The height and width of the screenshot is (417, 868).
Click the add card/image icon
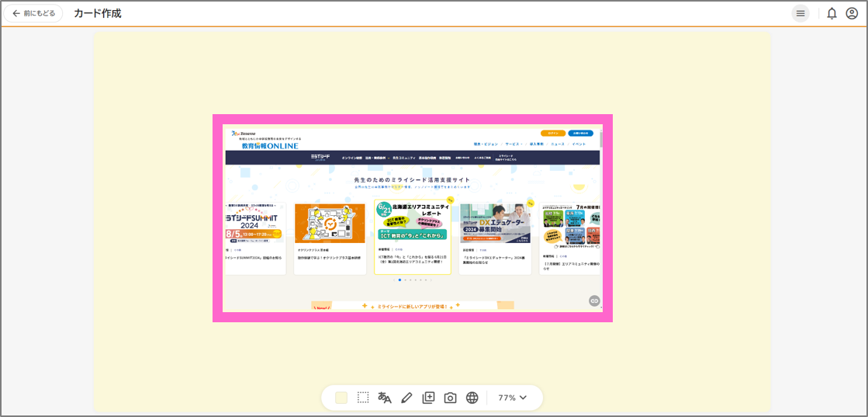click(428, 398)
